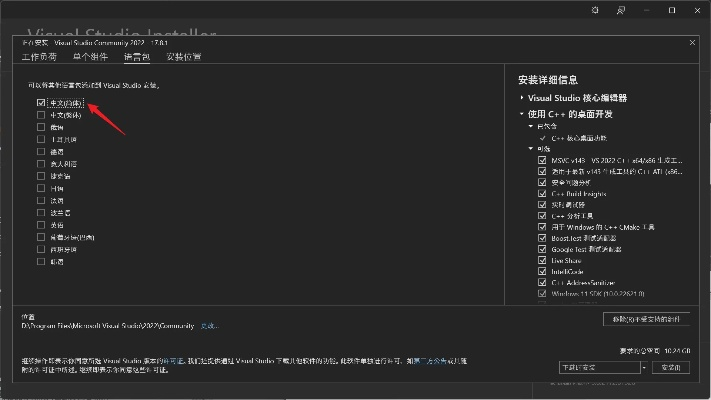Click the 更改... link beside install path
This screenshot has height=400, width=711.
pos(209,326)
